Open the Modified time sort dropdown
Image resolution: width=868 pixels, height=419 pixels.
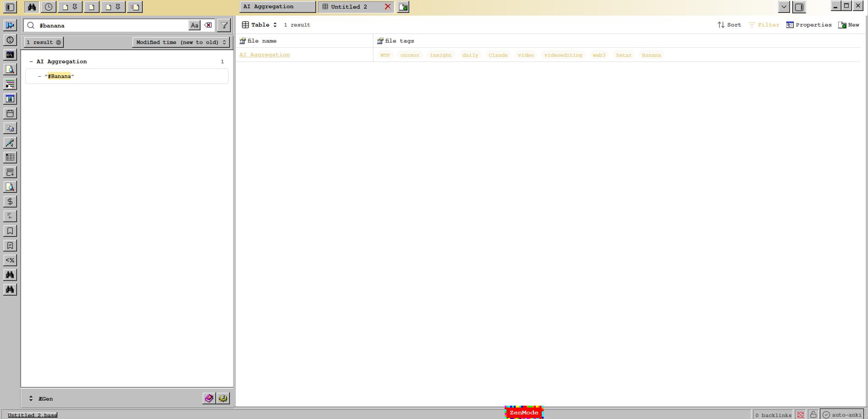click(x=181, y=42)
